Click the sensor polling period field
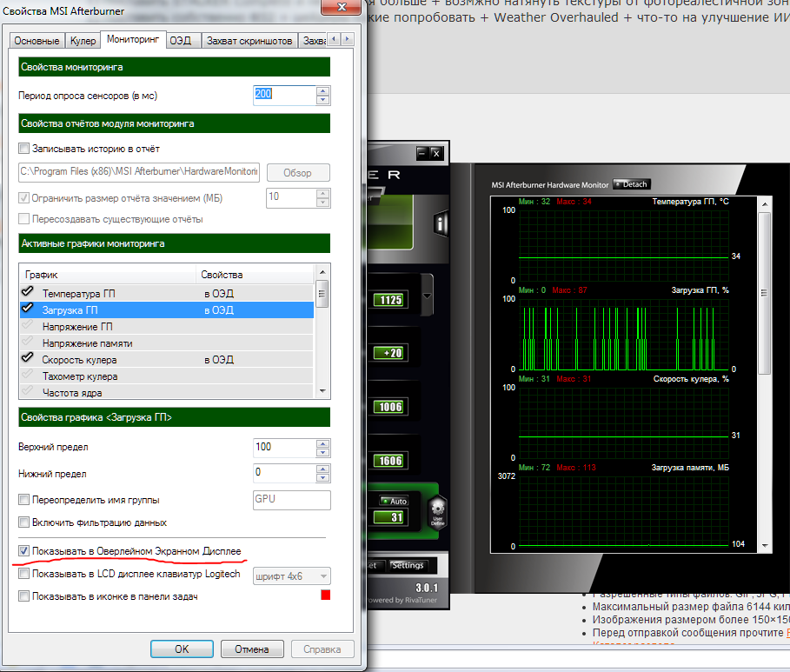This screenshot has height=672, width=790. click(x=285, y=96)
